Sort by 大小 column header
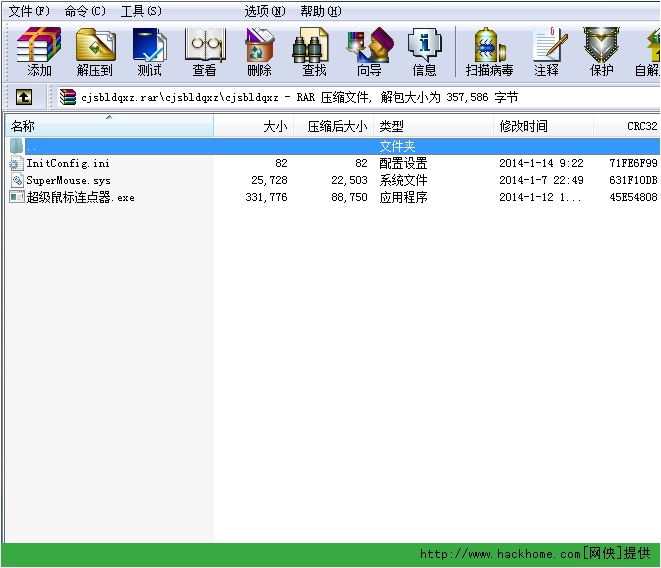 click(x=253, y=126)
